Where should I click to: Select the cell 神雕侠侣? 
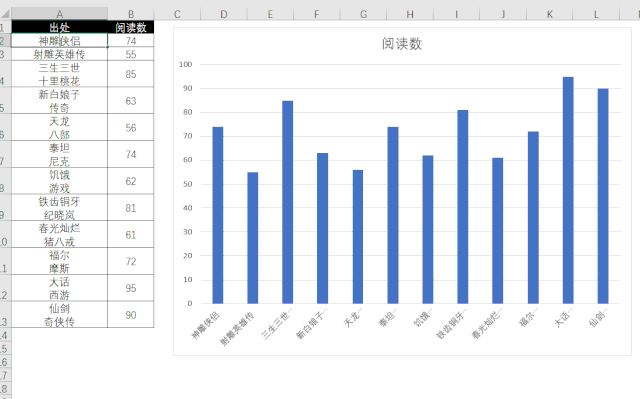[x=59, y=41]
